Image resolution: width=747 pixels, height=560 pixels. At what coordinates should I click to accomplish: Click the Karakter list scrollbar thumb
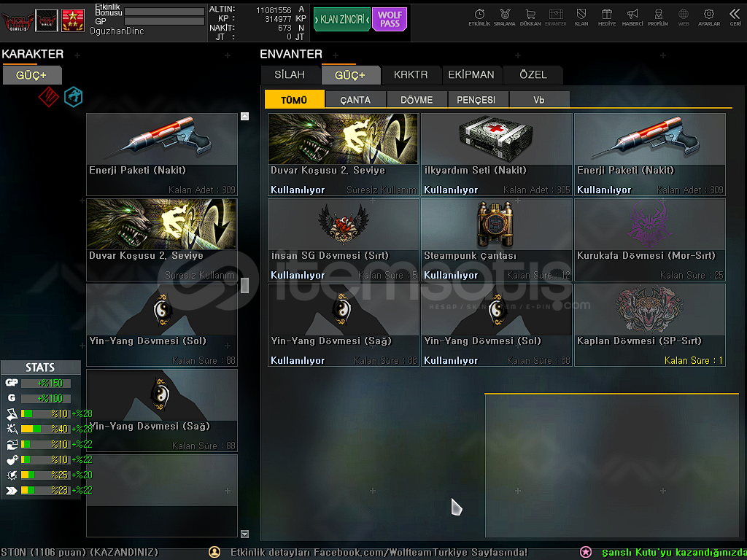click(245, 285)
